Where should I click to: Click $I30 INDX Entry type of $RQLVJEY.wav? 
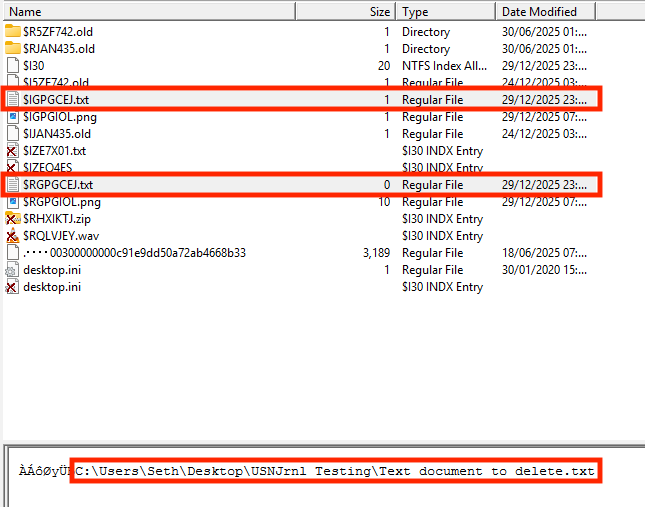[x=442, y=236]
